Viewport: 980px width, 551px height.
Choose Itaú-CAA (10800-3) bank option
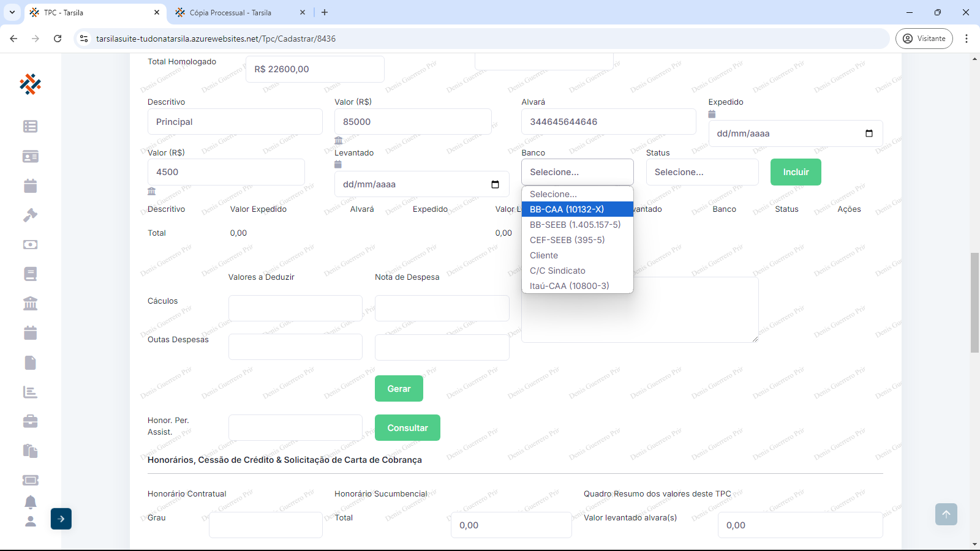point(569,286)
